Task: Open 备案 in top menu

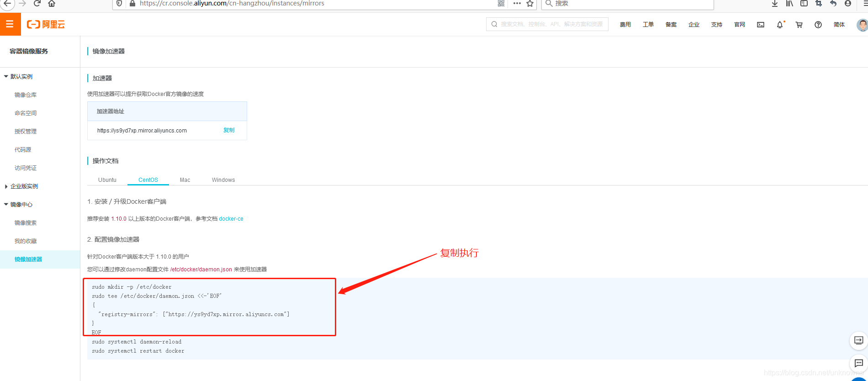Action: tap(671, 25)
